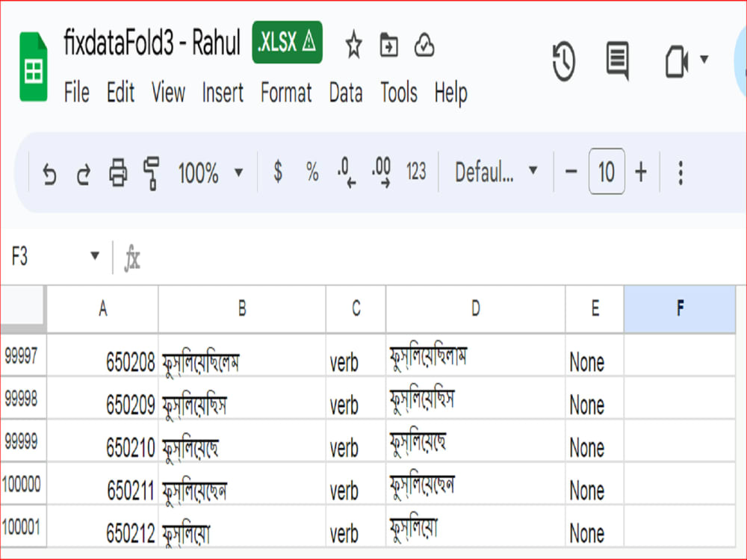Undo the last action
The width and height of the screenshot is (747, 560).
[x=49, y=173]
